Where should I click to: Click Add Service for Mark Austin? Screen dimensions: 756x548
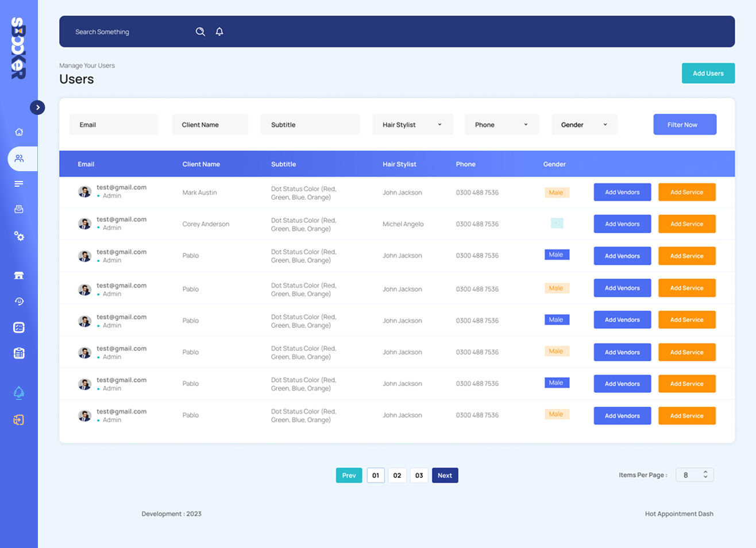point(686,192)
